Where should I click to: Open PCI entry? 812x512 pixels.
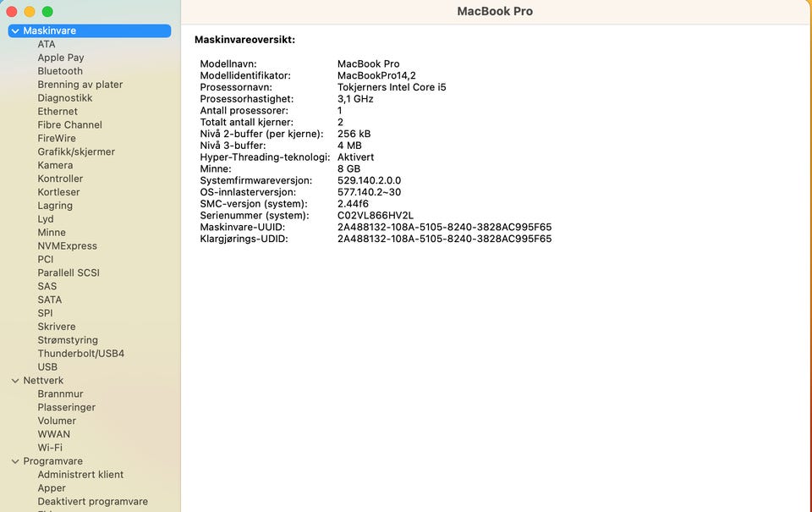pos(46,260)
